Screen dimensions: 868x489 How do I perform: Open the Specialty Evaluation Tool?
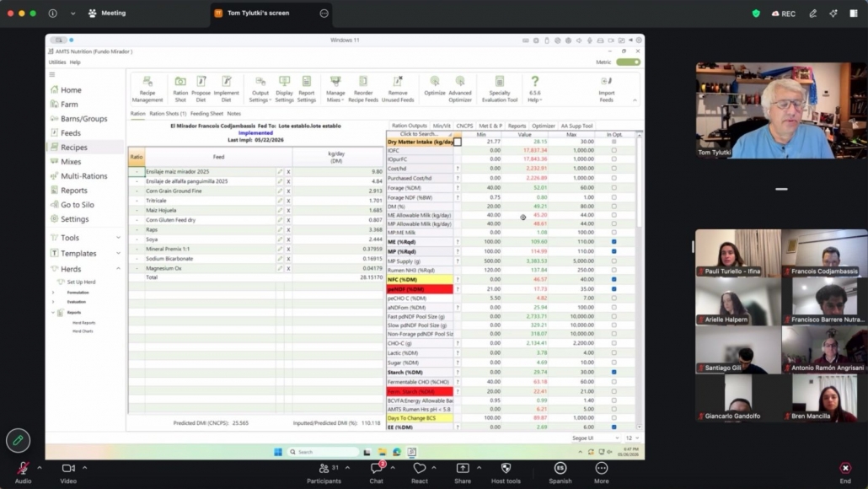500,89
